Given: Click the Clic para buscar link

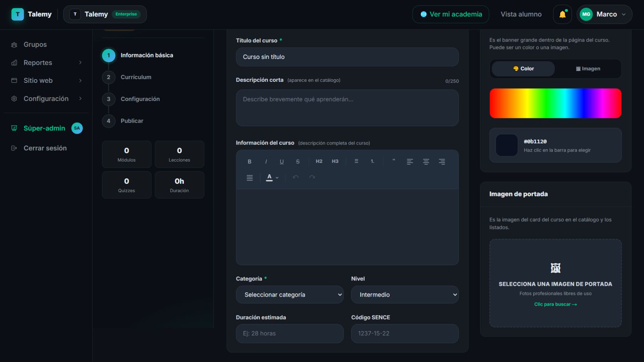Looking at the screenshot, I should pos(555,304).
